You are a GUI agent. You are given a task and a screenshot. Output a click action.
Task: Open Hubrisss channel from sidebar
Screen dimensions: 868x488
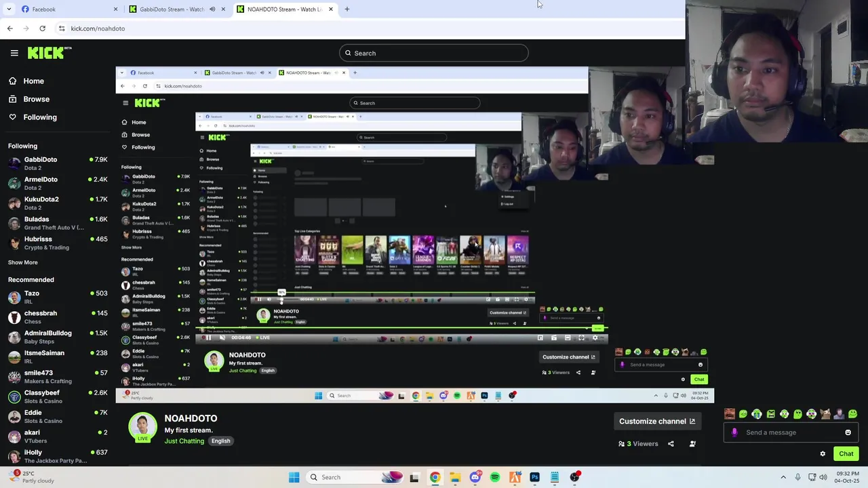pyautogui.click(x=58, y=243)
